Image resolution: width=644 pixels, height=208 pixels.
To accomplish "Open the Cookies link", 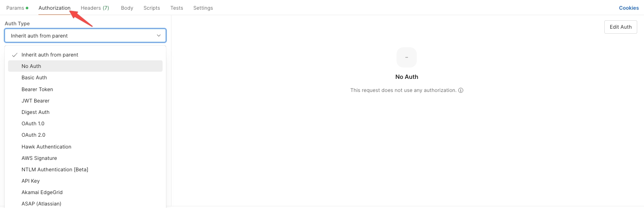I will (x=629, y=8).
